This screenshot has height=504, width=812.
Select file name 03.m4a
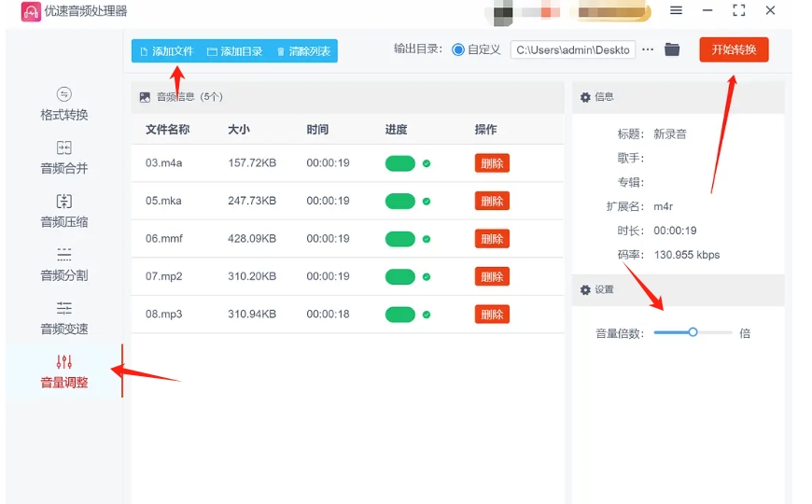point(163,162)
